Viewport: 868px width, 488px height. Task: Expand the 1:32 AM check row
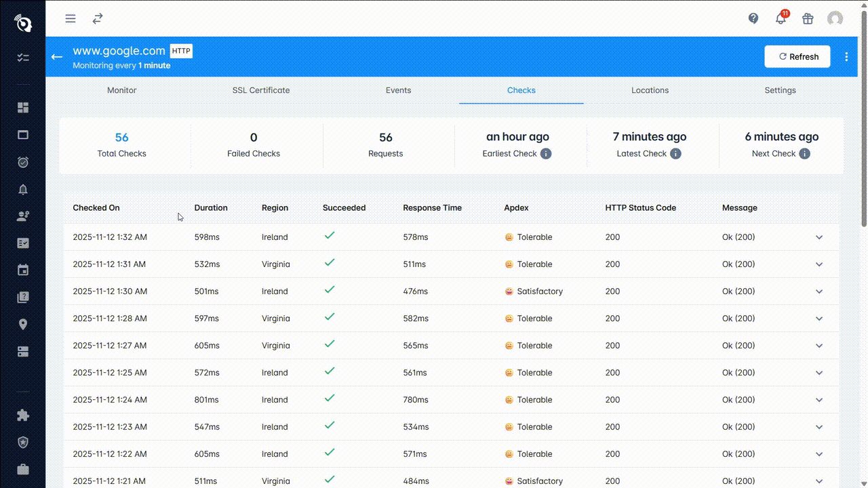(x=819, y=237)
